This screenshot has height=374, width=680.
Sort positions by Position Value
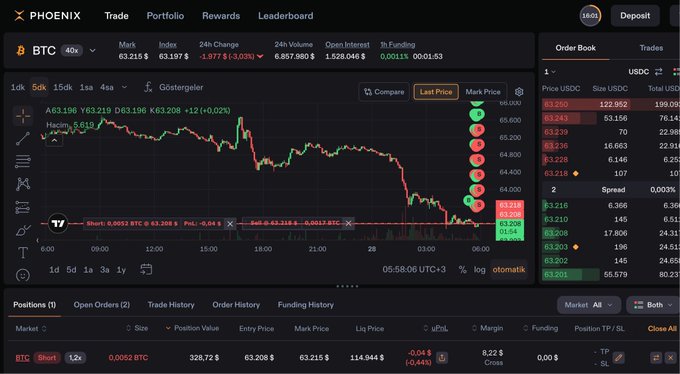point(193,328)
